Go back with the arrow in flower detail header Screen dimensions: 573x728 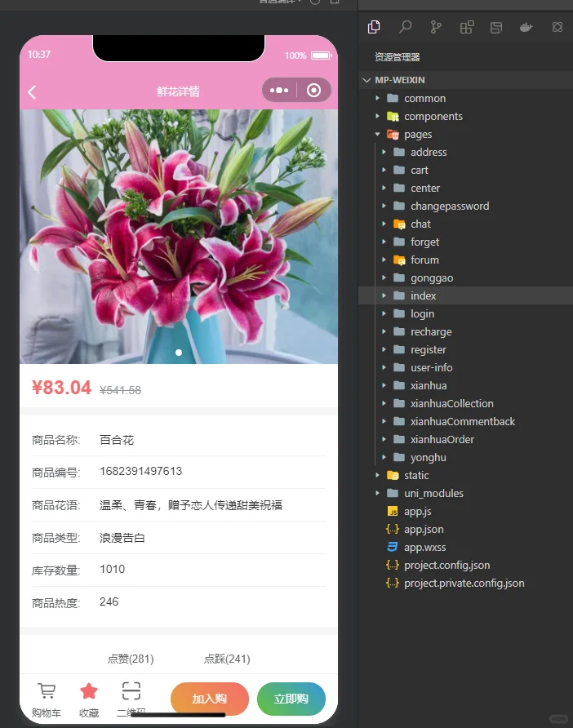[x=32, y=92]
